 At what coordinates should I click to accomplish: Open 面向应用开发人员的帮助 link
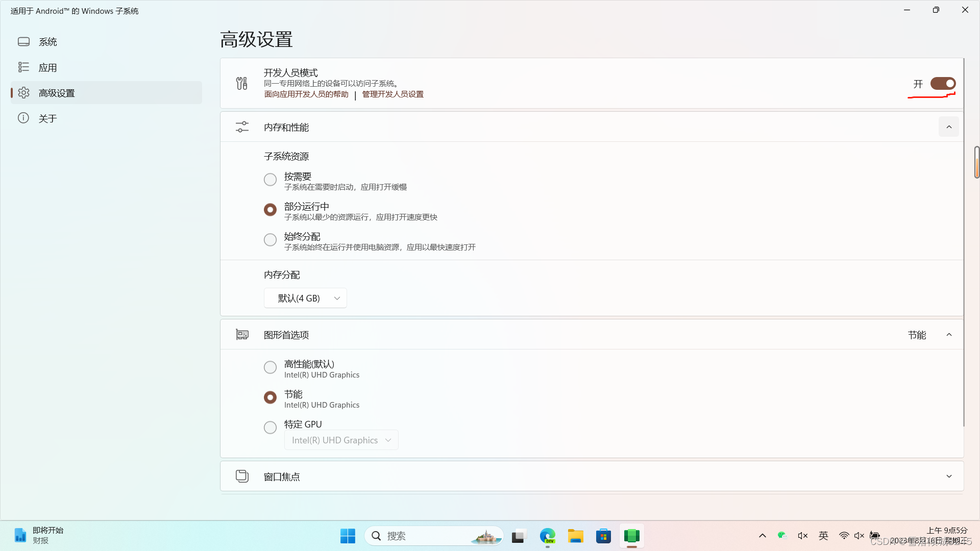coord(306,94)
